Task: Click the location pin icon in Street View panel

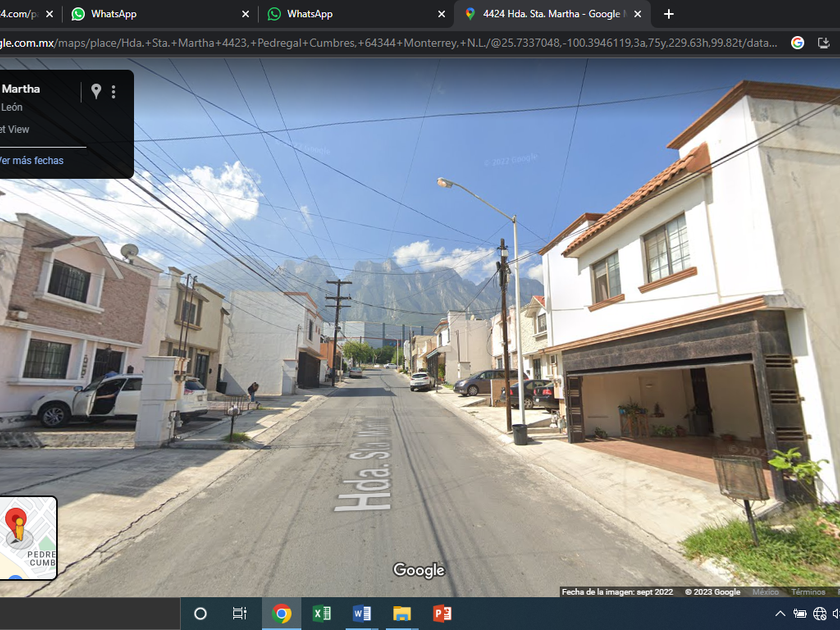Action: (x=96, y=91)
